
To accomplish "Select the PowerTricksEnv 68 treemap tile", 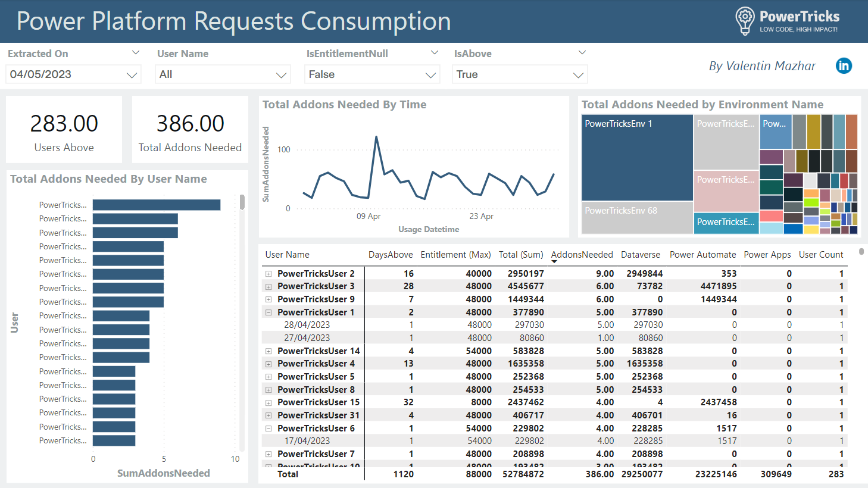I will coord(637,218).
